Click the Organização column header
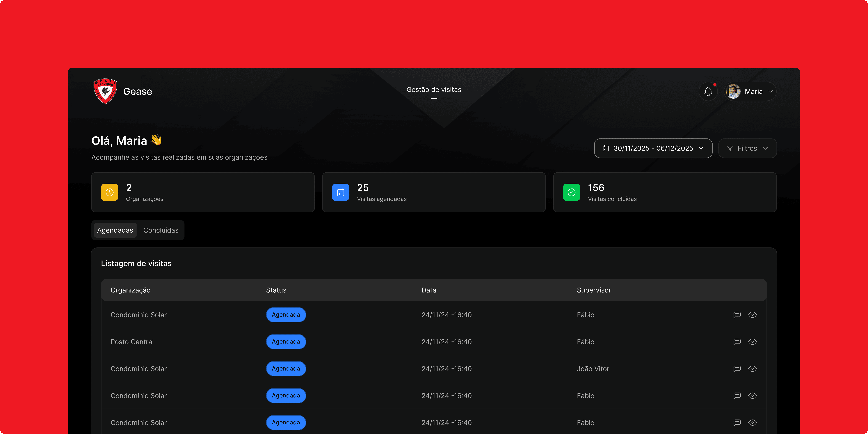 pos(130,290)
